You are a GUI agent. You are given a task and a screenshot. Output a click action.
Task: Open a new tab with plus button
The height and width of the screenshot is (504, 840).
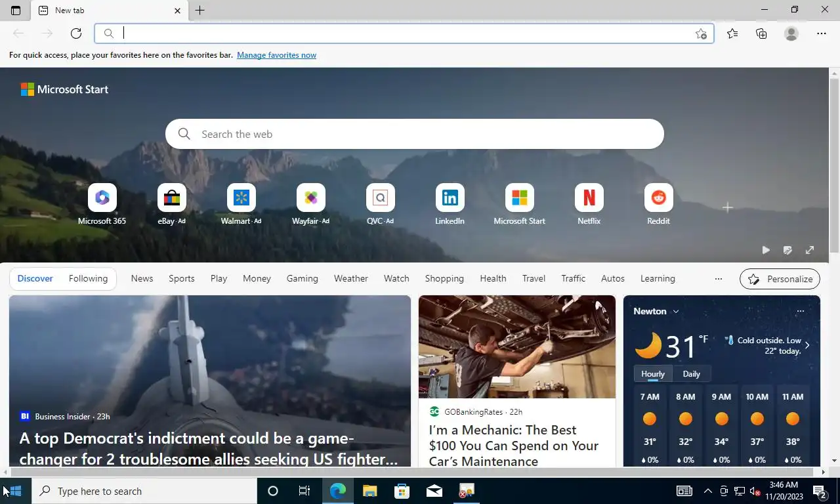200,10
